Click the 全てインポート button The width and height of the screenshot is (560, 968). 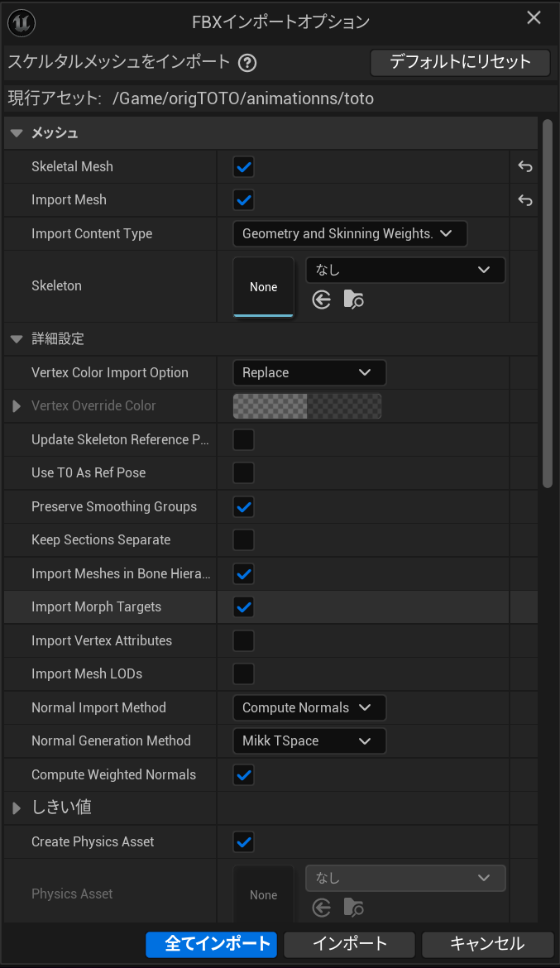213,943
